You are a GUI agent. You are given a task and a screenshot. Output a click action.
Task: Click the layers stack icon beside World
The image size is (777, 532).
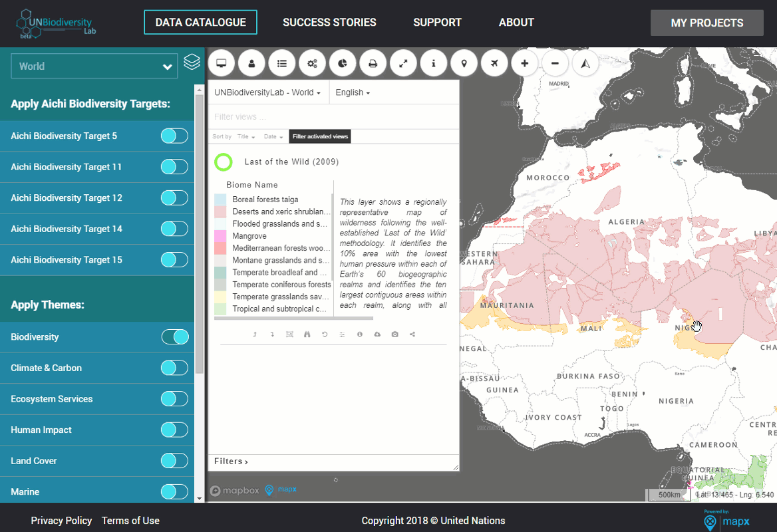point(192,62)
